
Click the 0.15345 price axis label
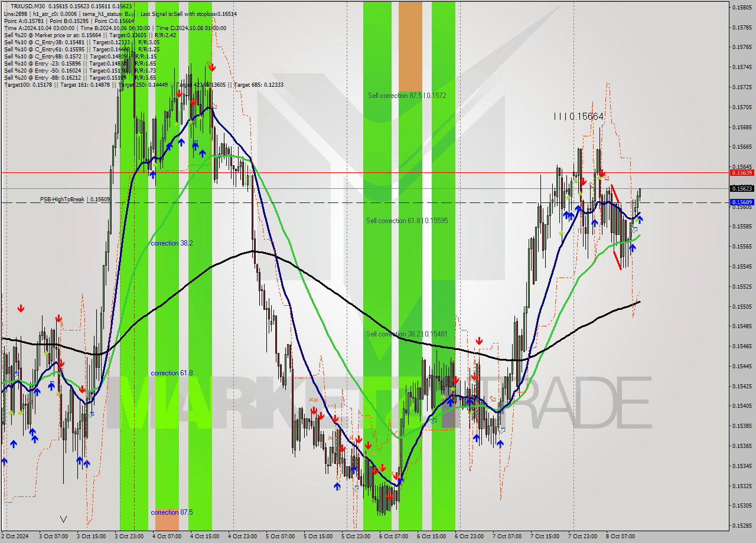[742, 466]
